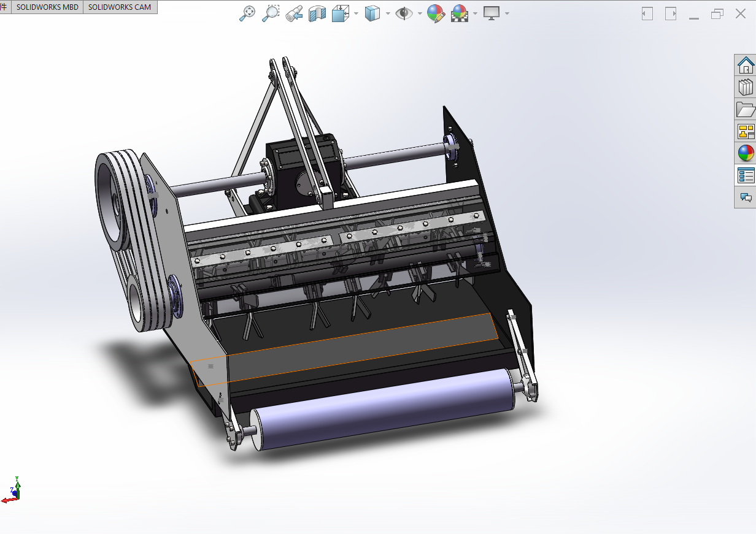
Task: Switch to the SOLIDWORKS CAM tab
Action: pyautogui.click(x=120, y=7)
